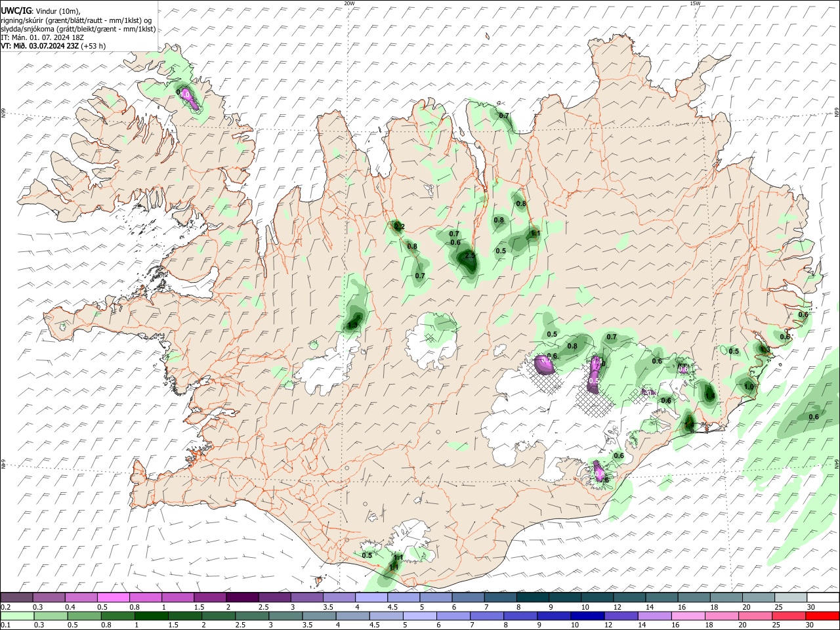Click the 0.3–0.5 light green rain legend swatch

pos(51,616)
